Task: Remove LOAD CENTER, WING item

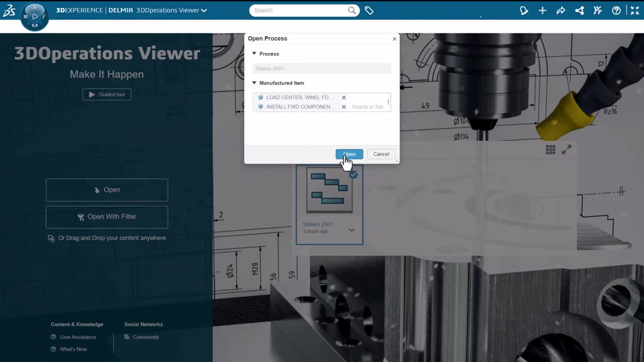Action: (343, 98)
